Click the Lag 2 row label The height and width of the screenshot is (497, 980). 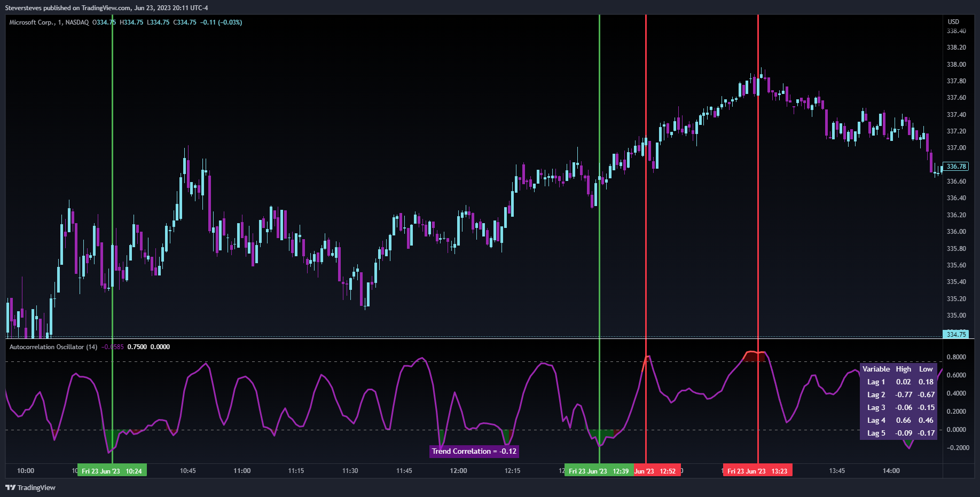[876, 395]
